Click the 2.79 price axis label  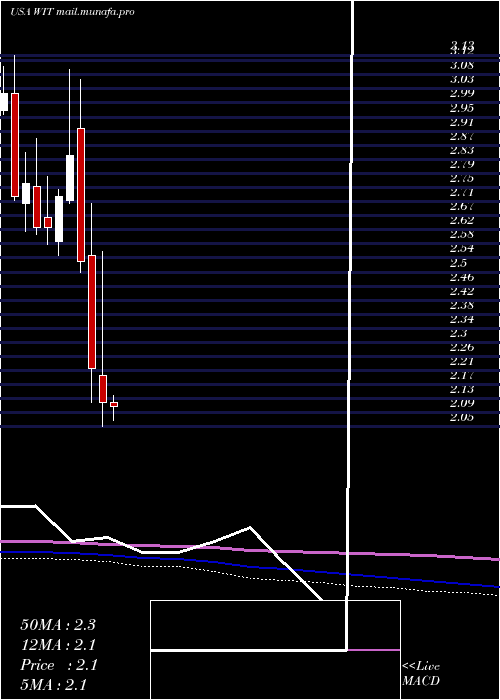pyautogui.click(x=462, y=164)
